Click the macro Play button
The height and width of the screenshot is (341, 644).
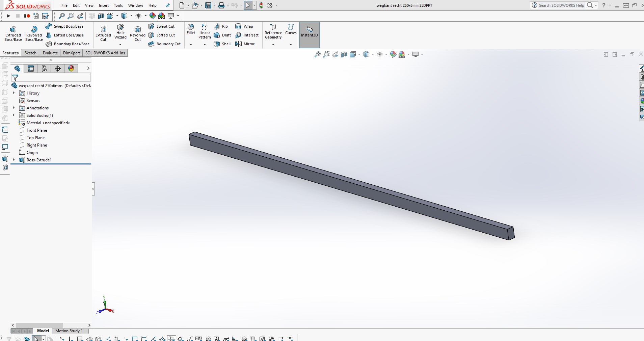[8, 16]
